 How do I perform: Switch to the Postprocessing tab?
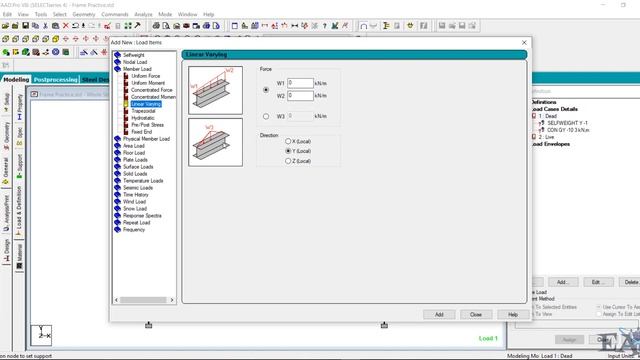coord(56,80)
